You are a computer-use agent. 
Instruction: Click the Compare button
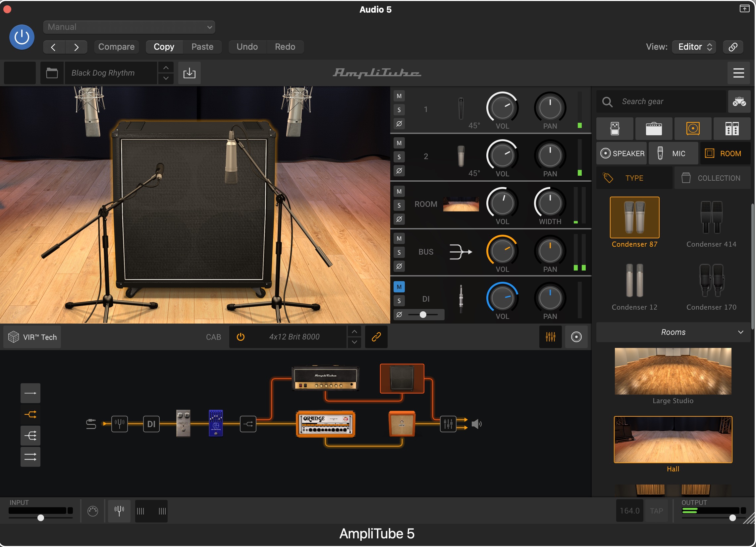click(x=116, y=47)
